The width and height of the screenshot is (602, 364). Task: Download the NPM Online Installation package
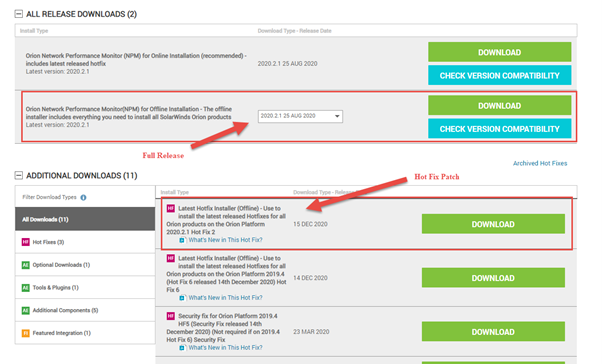pyautogui.click(x=499, y=52)
